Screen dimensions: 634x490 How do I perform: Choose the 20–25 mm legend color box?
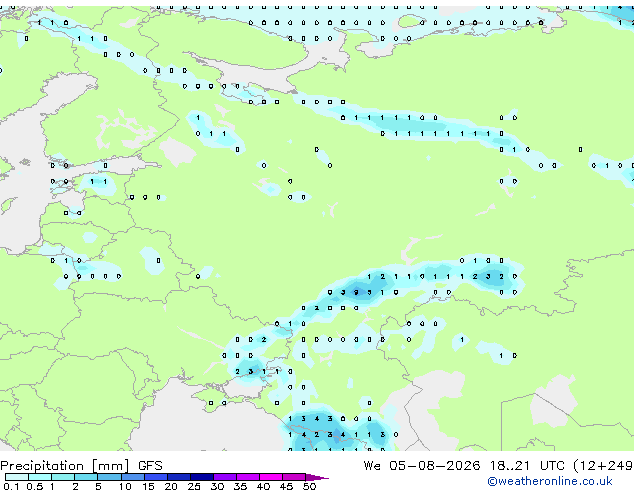pos(179,477)
